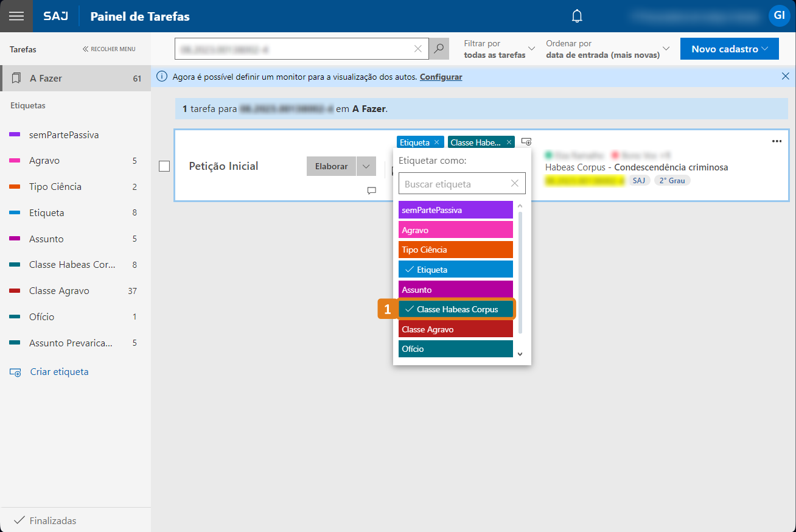Click the Configurar link in banner
This screenshot has height=532, width=796.
(441, 77)
